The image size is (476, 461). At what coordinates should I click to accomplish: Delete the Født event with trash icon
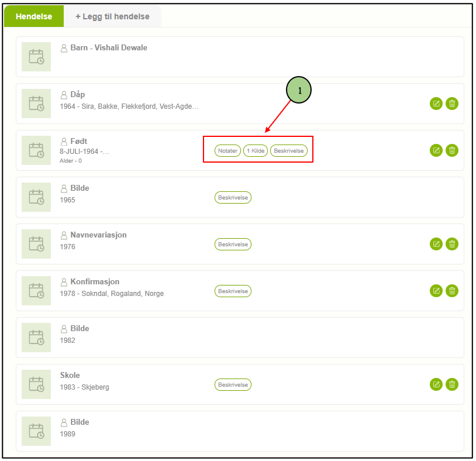[x=452, y=150]
